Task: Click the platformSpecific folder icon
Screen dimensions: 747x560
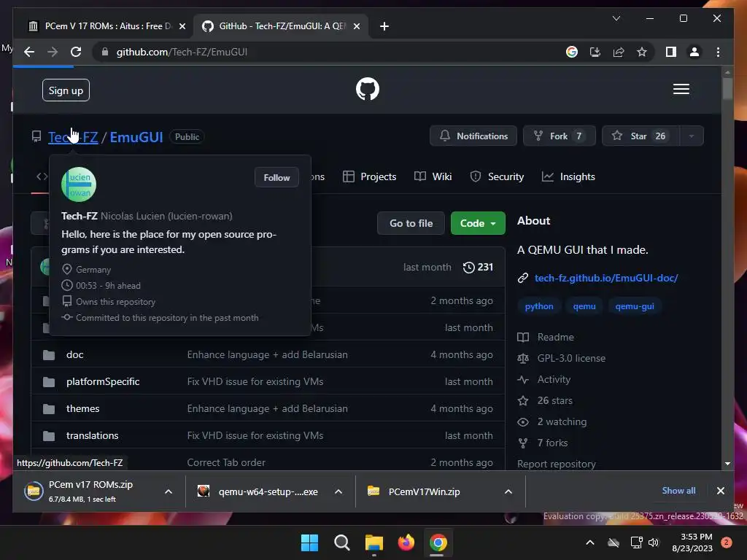Action: [x=49, y=382]
